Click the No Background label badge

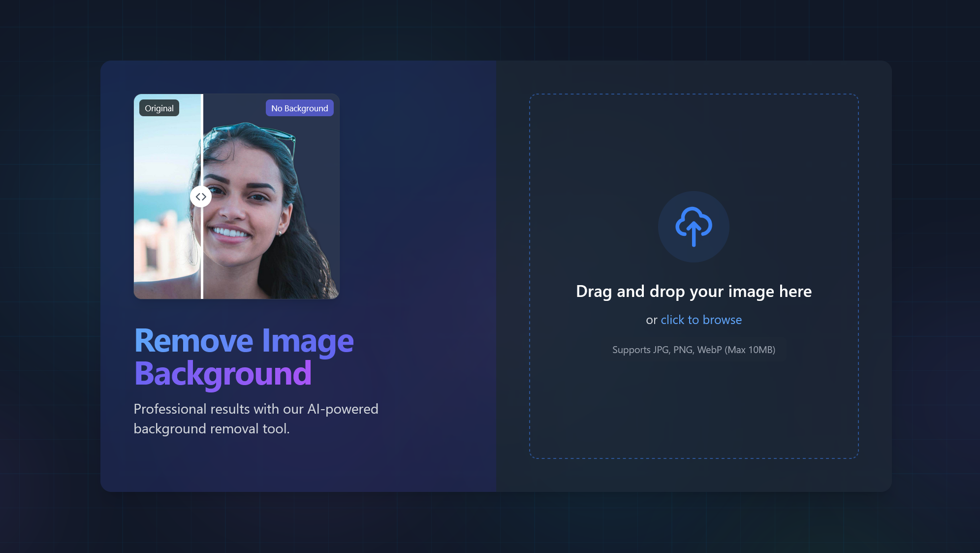click(x=299, y=108)
